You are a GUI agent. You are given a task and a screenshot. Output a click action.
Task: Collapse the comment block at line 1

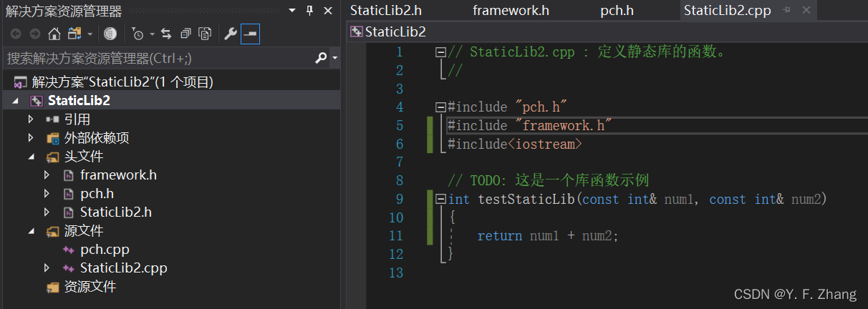pyautogui.click(x=441, y=52)
